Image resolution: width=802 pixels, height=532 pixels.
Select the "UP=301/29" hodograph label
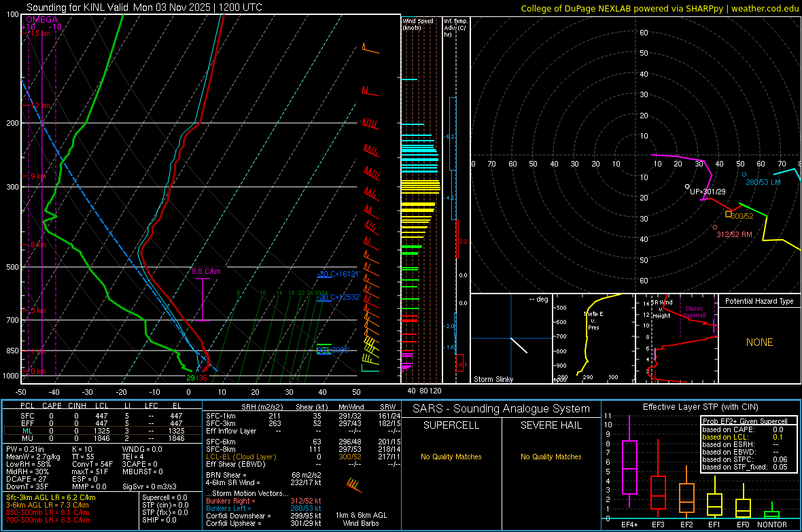(708, 192)
